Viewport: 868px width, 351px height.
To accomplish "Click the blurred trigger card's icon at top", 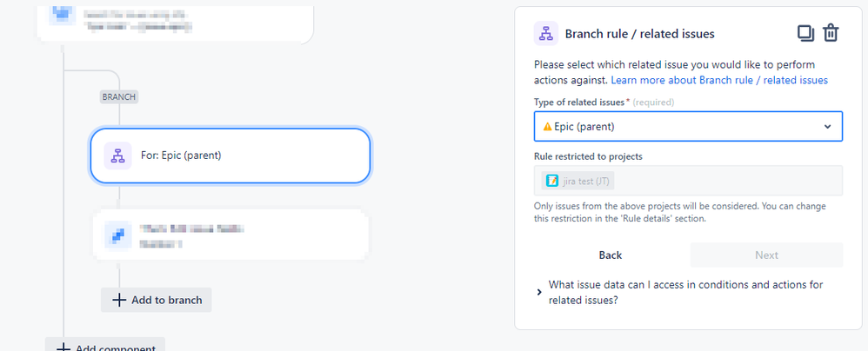I will click(x=61, y=15).
